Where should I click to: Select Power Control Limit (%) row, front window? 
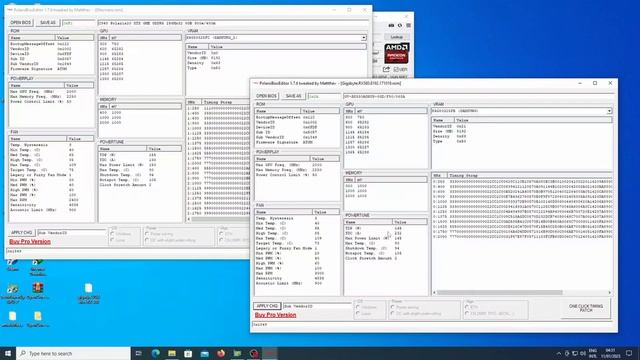tap(297, 175)
